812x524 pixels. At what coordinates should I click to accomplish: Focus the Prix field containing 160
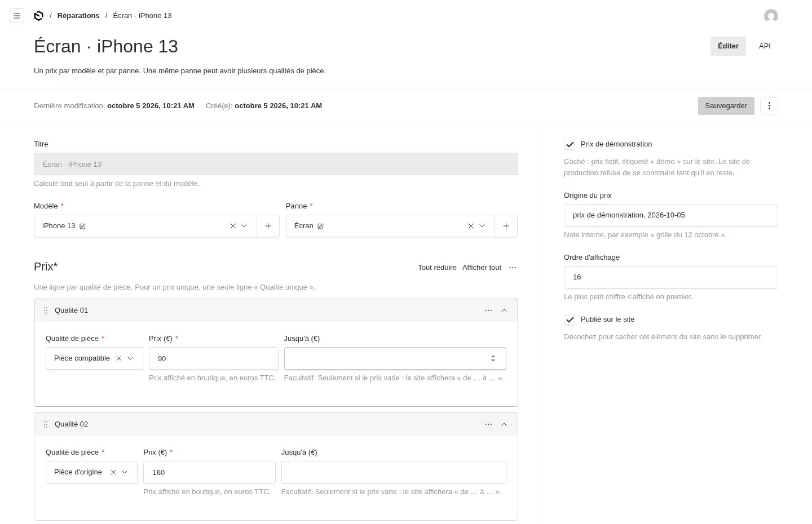(209, 472)
